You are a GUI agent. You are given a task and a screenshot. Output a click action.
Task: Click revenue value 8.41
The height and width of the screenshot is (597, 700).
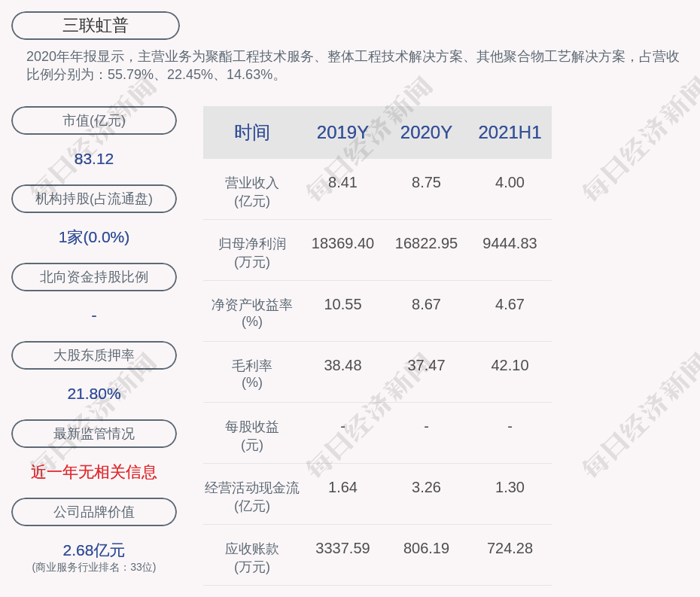342,183
